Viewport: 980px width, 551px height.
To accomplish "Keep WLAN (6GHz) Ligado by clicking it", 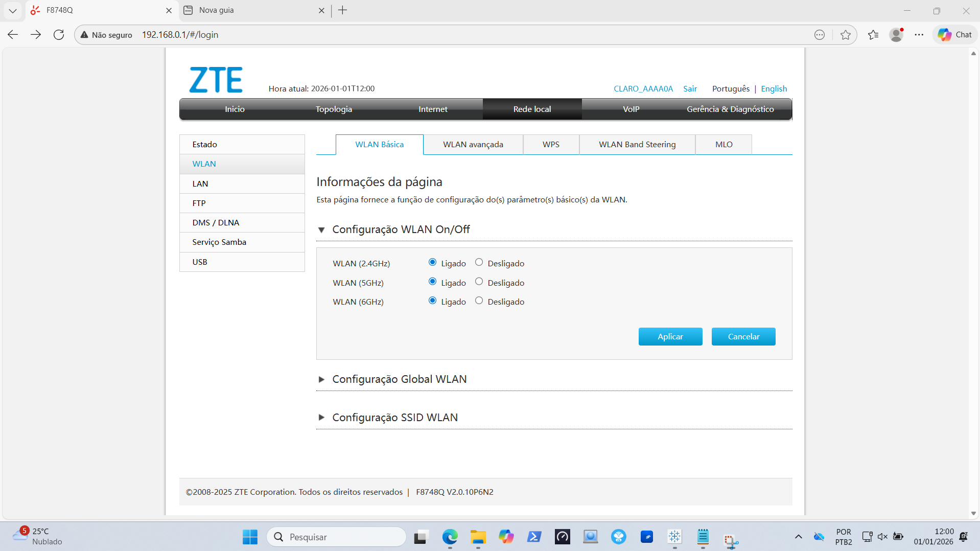I will tap(432, 301).
